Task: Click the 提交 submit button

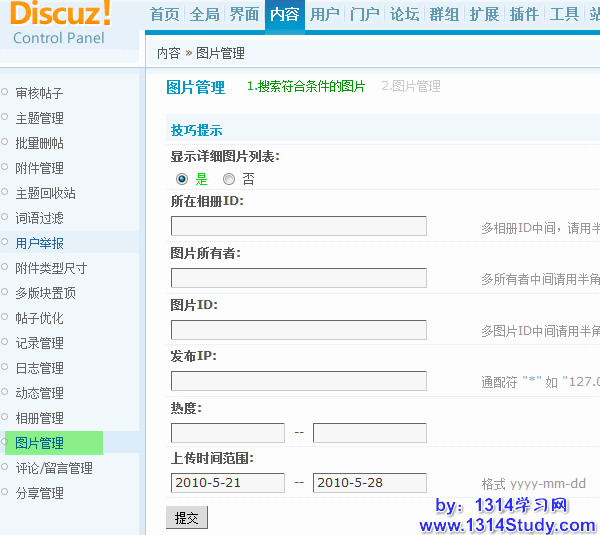Action: (186, 518)
